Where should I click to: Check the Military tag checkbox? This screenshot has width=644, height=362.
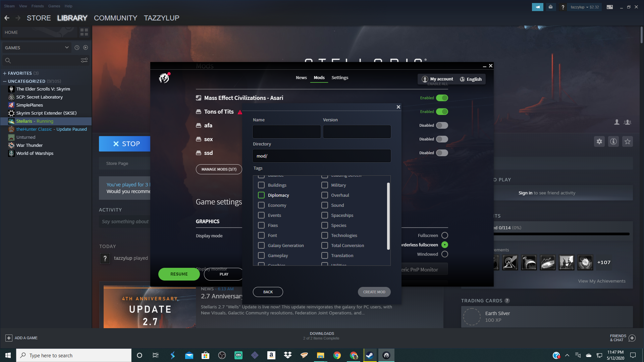325,185
